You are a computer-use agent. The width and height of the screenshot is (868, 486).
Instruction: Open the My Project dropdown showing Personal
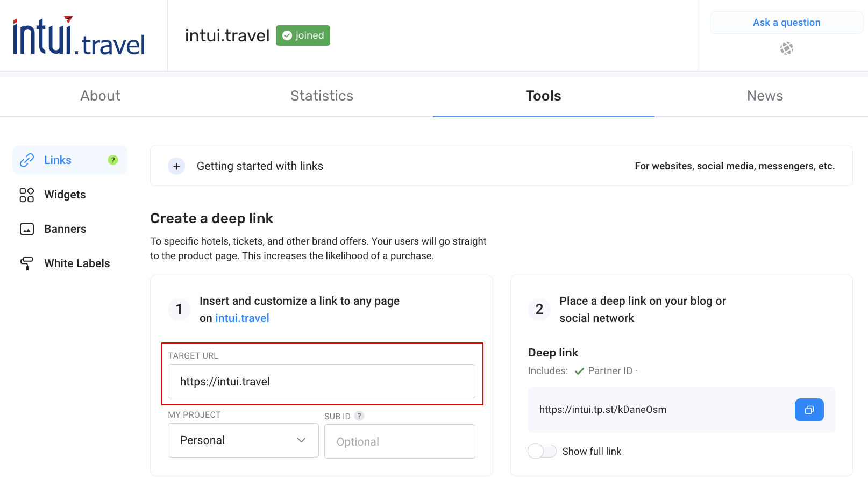coord(243,440)
